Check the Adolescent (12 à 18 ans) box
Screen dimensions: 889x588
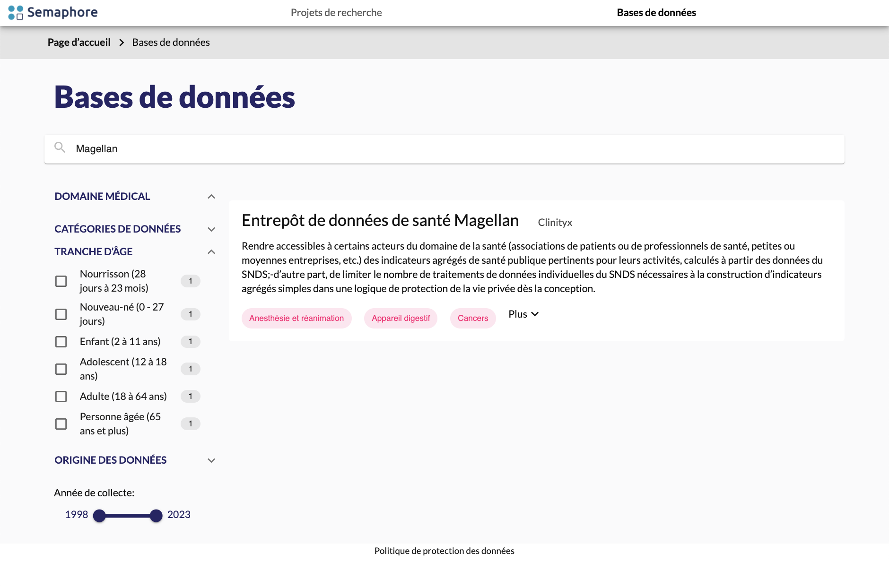[x=61, y=369]
